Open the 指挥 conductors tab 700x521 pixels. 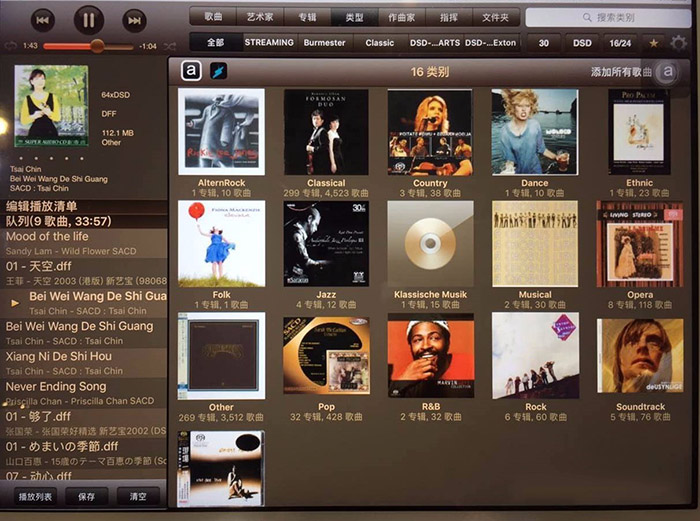point(448,17)
